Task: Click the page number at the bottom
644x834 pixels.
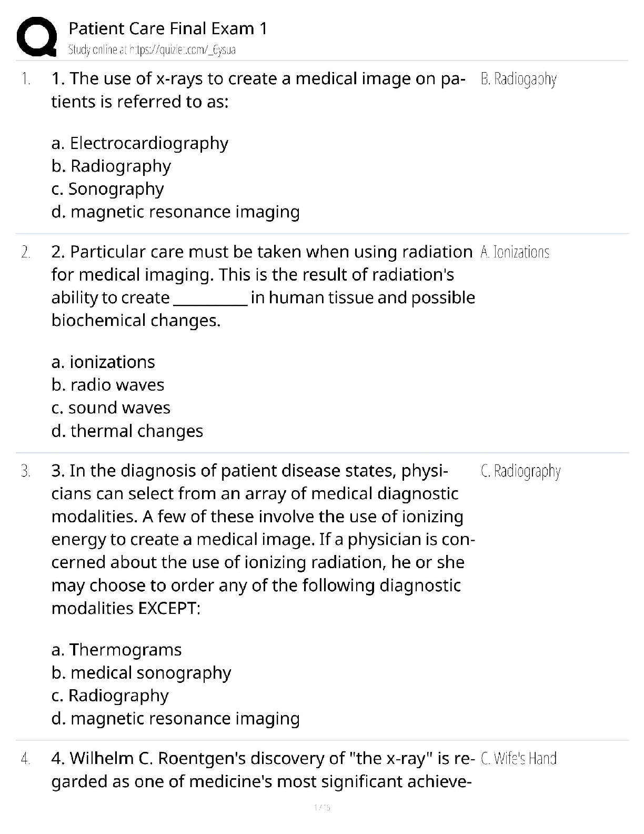Action: 321,807
